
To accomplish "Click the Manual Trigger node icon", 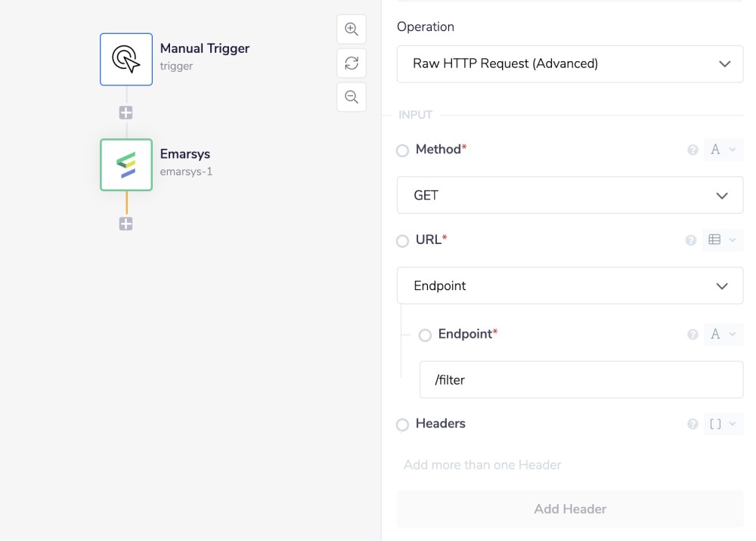I will [126, 59].
